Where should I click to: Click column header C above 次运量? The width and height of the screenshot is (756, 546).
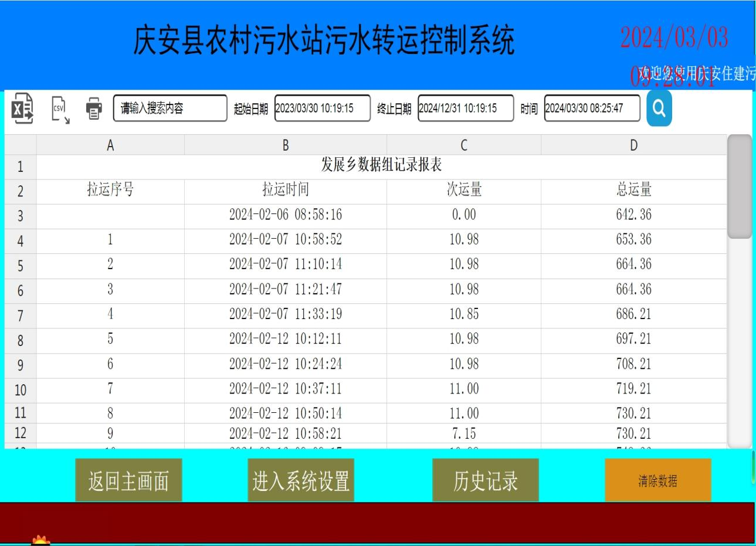click(x=463, y=144)
